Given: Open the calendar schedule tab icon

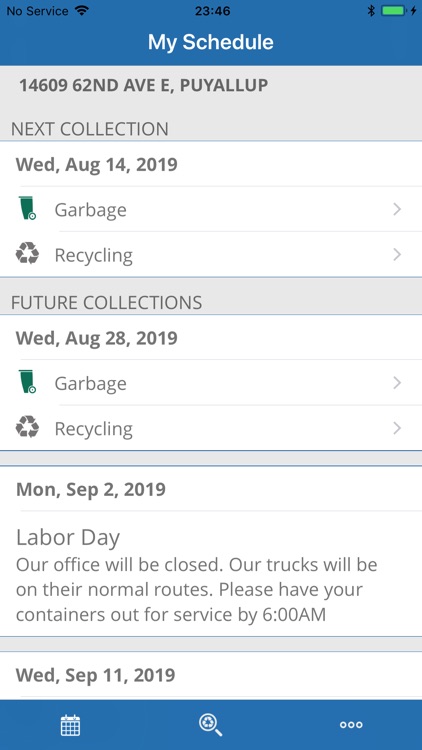Looking at the screenshot, I should pos(70,725).
